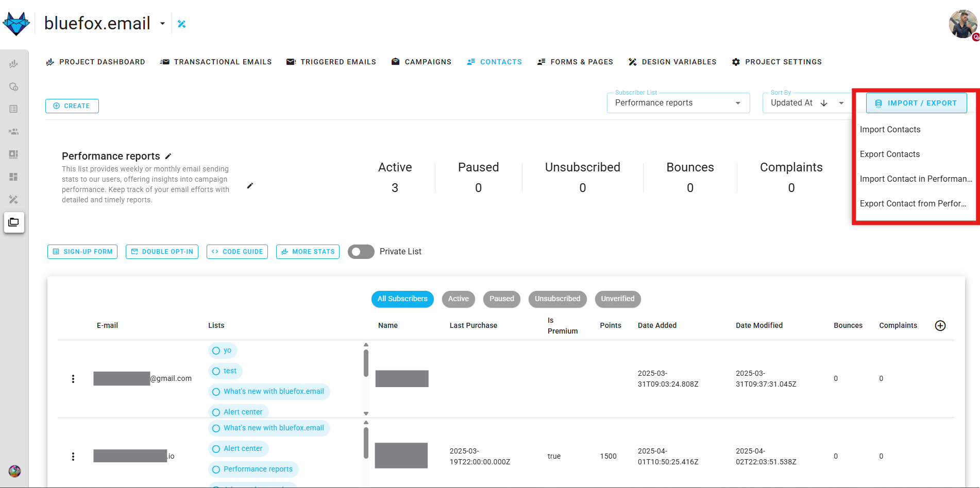Image resolution: width=980 pixels, height=488 pixels.
Task: Click the E-mail column header
Action: [x=107, y=326]
